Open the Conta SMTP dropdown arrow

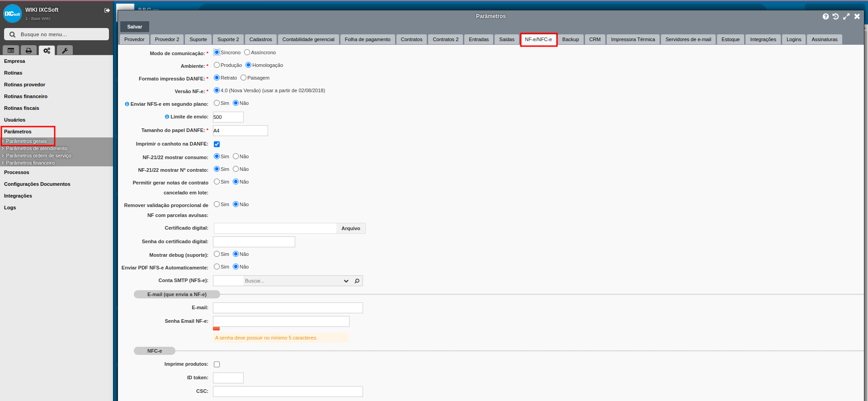click(346, 281)
